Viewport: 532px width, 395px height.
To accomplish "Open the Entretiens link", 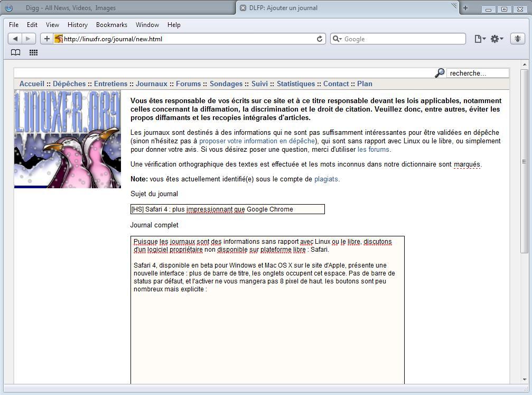I will (x=110, y=84).
